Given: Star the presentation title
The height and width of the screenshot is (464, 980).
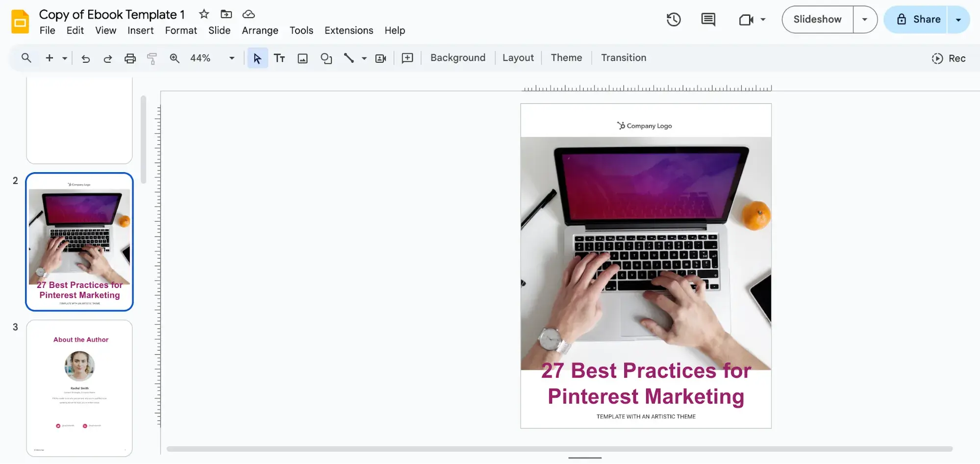Looking at the screenshot, I should (x=204, y=14).
